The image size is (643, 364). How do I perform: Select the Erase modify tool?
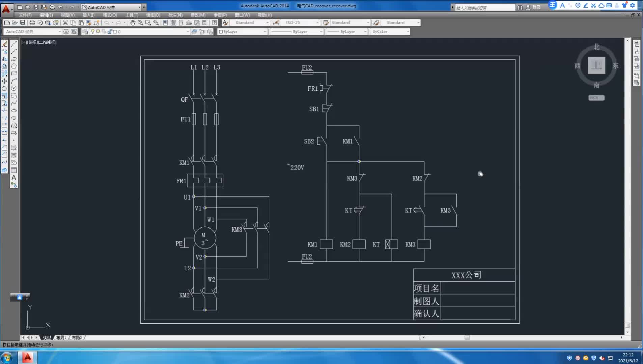pyautogui.click(x=4, y=44)
